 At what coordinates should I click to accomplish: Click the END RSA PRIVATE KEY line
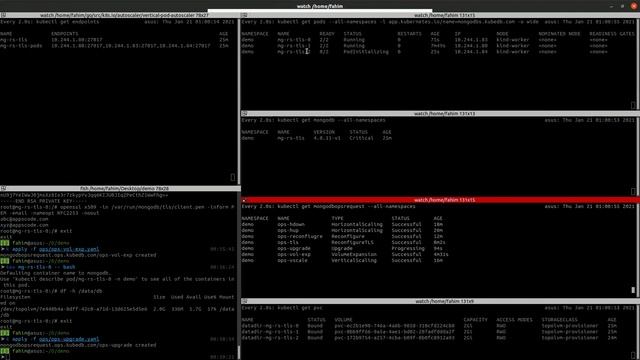(43, 201)
